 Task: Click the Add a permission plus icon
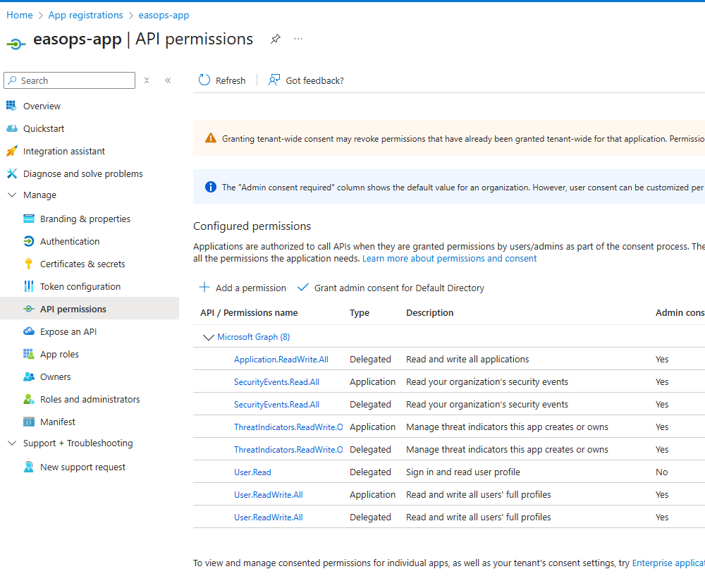tap(204, 288)
